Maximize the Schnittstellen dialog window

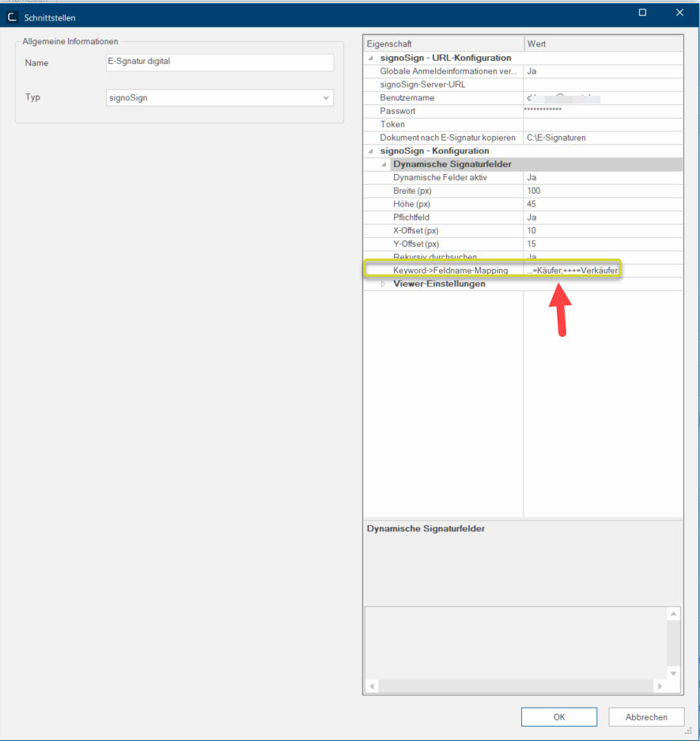pyautogui.click(x=642, y=13)
